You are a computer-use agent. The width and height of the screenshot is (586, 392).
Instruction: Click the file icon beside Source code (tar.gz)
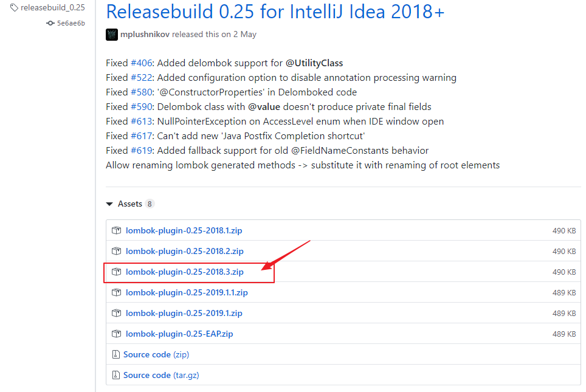tap(116, 375)
